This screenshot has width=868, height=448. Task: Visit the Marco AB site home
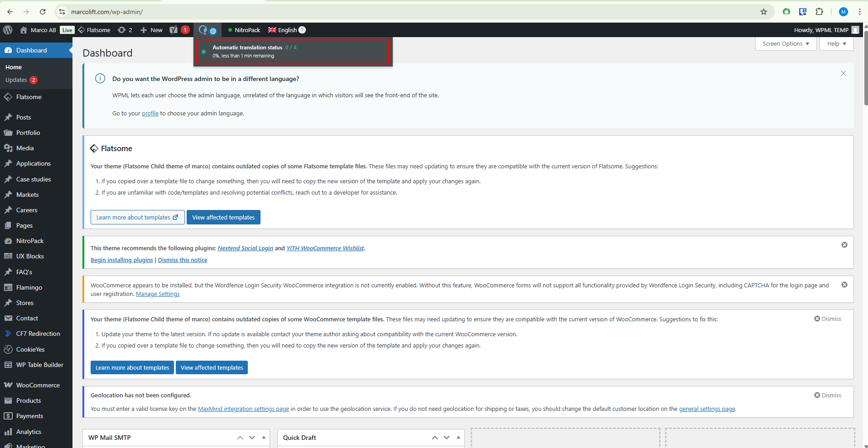[38, 30]
